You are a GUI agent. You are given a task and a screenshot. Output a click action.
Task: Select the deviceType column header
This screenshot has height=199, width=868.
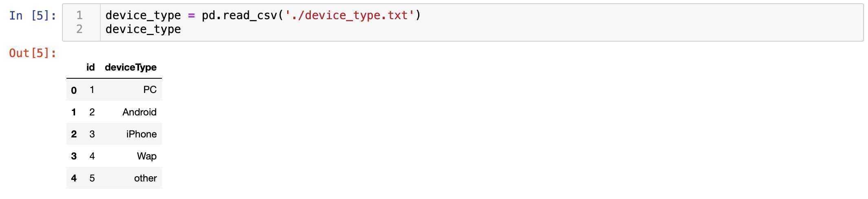coord(131,67)
